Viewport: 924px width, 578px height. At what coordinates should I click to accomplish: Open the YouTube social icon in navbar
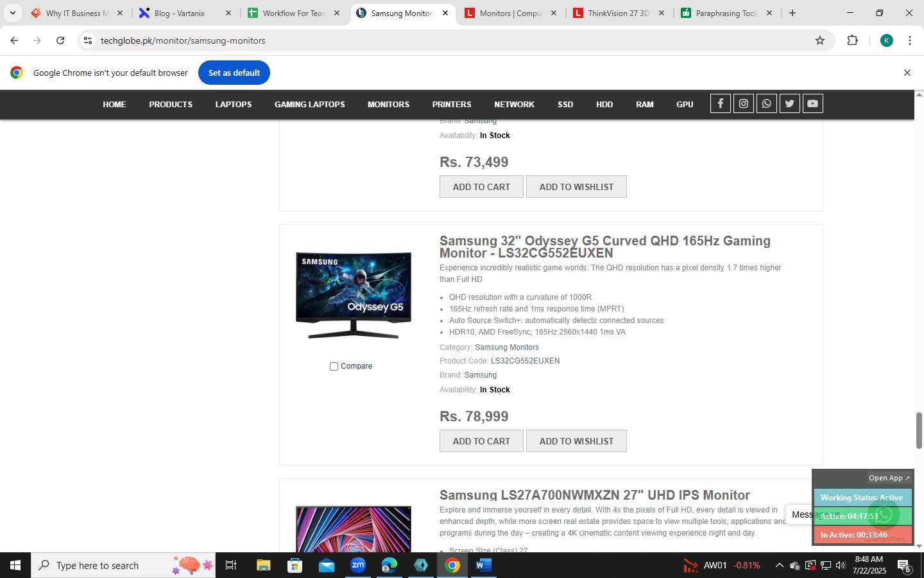812,103
